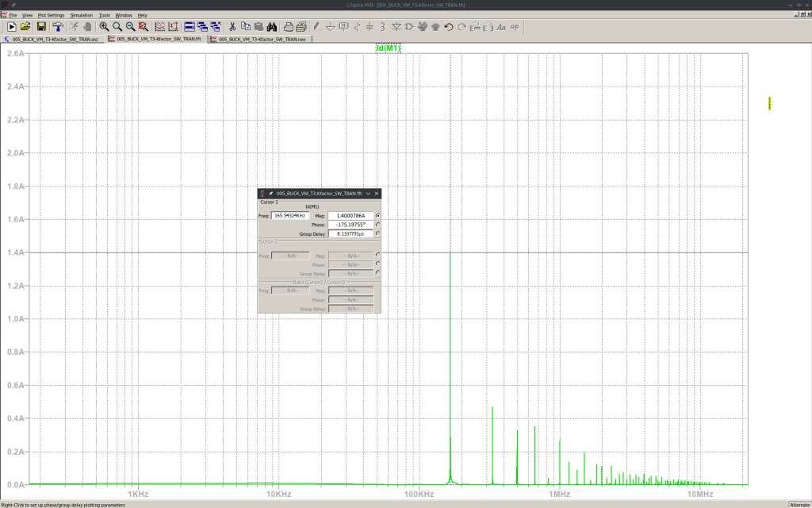Viewport: 812px width, 508px height.
Task: Expand the cursor dialog title bar chevron
Action: coord(368,194)
